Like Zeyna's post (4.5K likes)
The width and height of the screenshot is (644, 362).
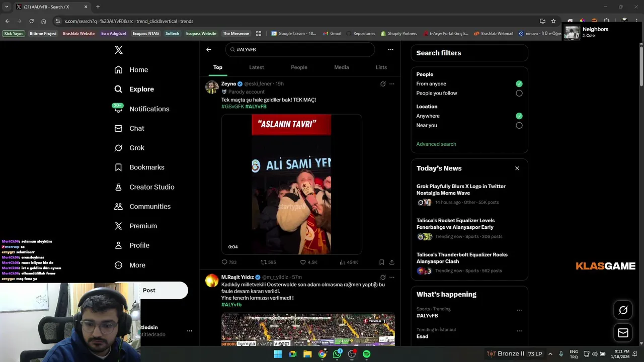tap(308, 262)
